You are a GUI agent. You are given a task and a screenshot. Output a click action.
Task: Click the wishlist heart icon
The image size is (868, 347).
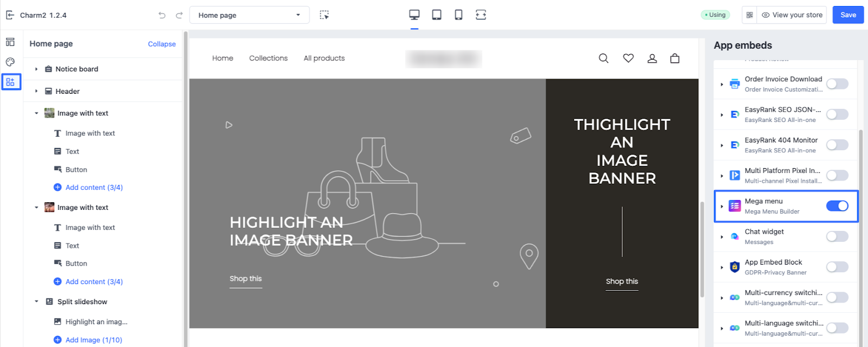tap(628, 58)
